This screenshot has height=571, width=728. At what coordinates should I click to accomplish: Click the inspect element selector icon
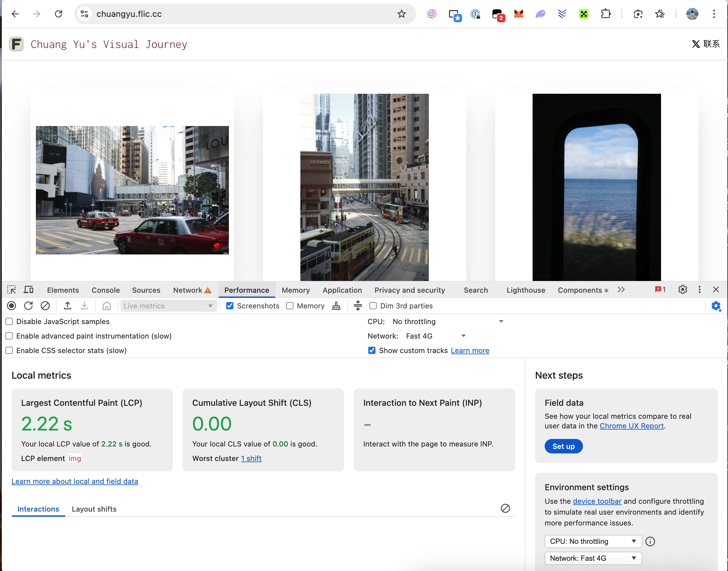[x=11, y=290]
